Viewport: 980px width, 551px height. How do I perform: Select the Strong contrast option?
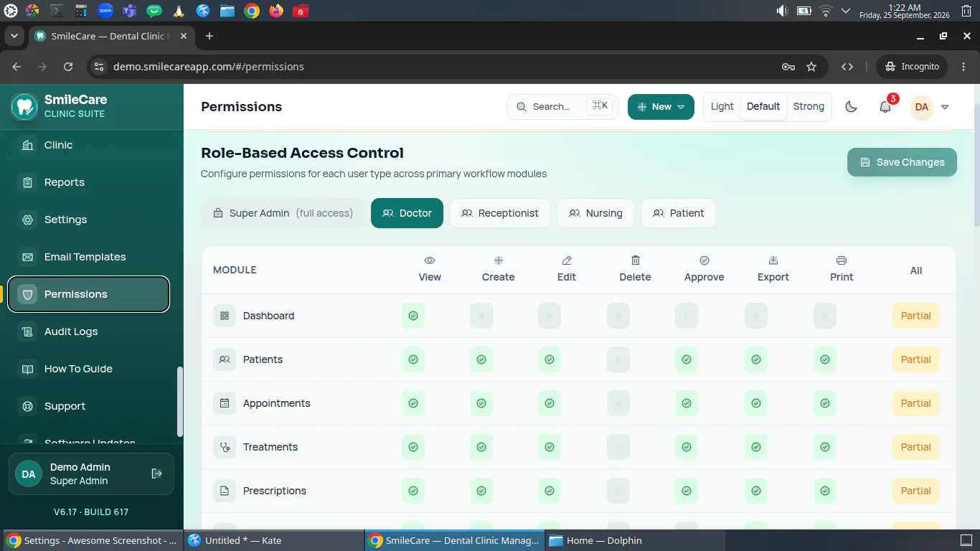coord(809,107)
